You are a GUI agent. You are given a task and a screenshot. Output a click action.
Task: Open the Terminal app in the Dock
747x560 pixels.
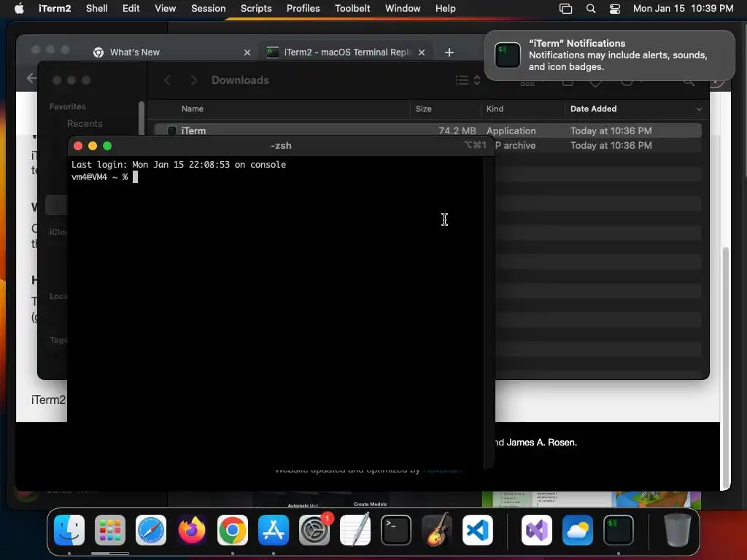[x=396, y=530]
